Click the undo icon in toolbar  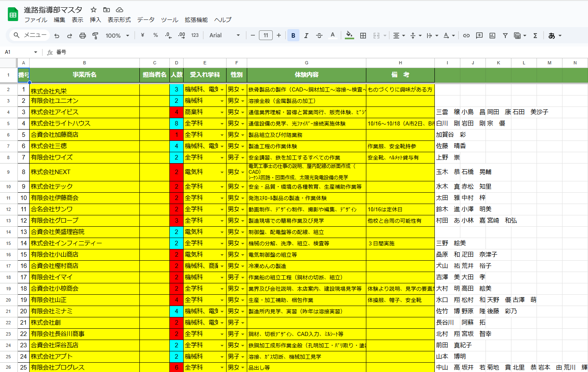click(x=57, y=36)
